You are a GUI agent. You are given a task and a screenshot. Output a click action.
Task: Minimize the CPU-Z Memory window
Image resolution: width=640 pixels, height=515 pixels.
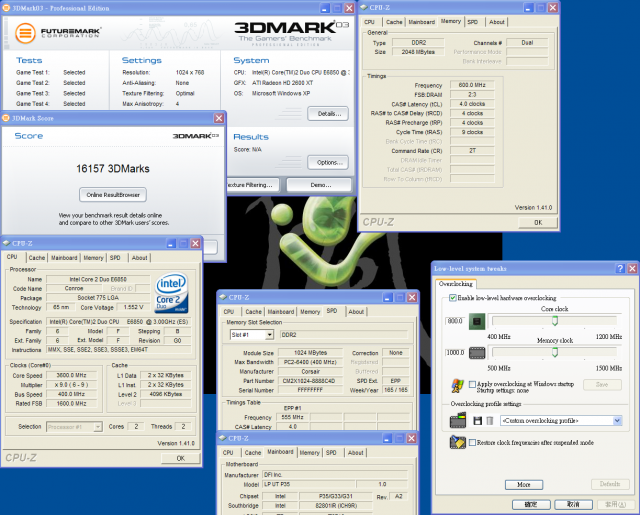coord(529,7)
